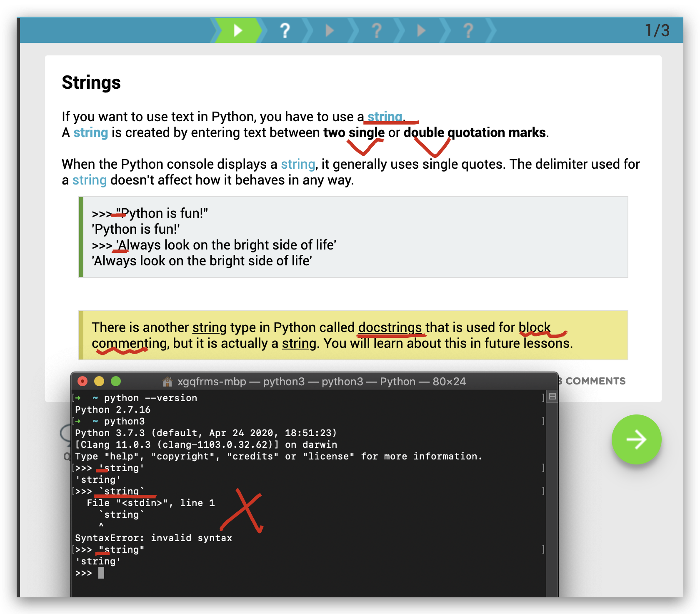Open the first question mark step
700x614 pixels.
pyautogui.click(x=285, y=30)
